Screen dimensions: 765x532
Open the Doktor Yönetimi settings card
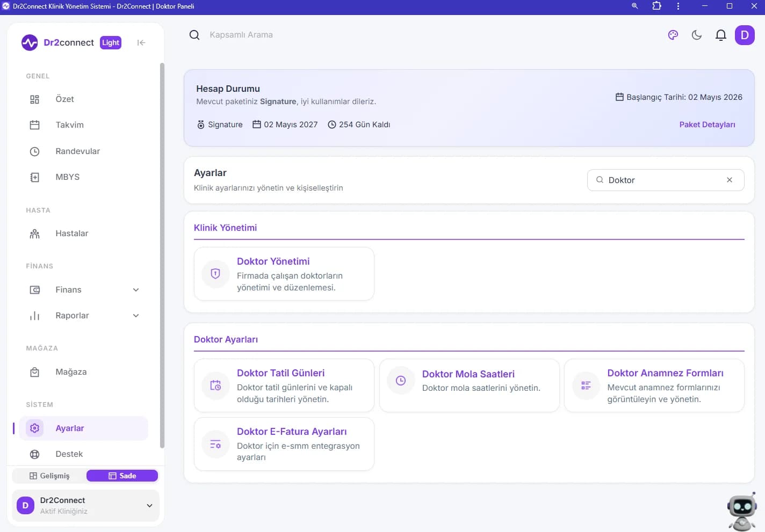(x=284, y=274)
